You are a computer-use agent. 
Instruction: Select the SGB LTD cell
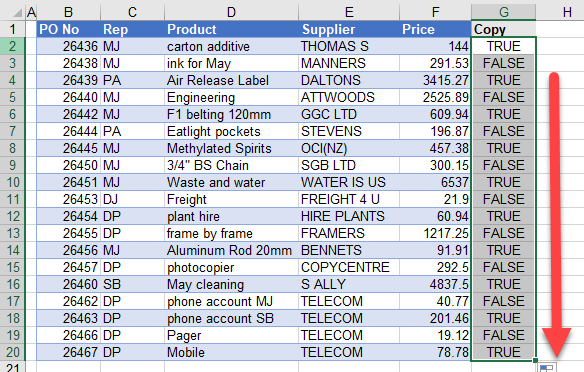pos(349,165)
